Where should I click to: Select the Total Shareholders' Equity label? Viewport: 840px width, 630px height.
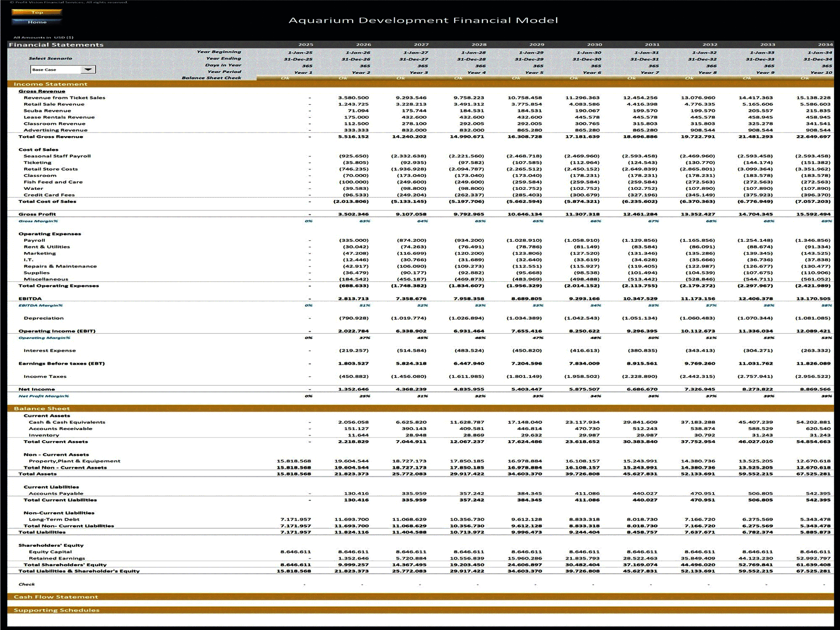pos(65,565)
